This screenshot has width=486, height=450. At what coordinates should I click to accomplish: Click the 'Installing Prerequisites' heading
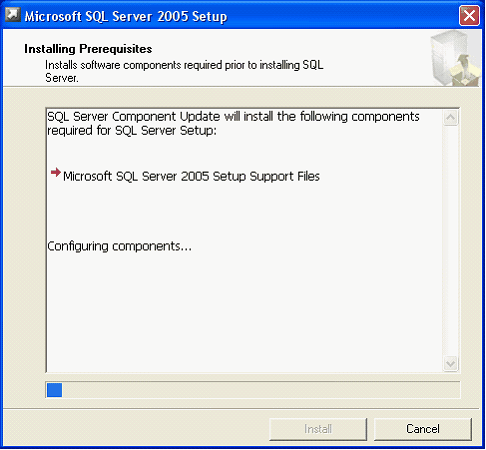point(88,49)
